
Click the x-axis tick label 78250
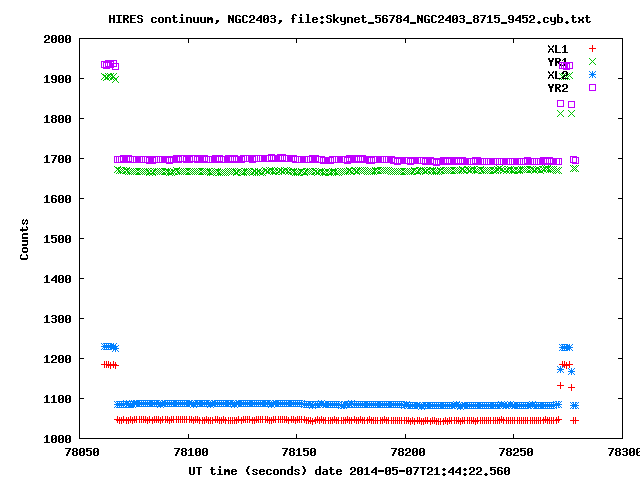point(516,452)
